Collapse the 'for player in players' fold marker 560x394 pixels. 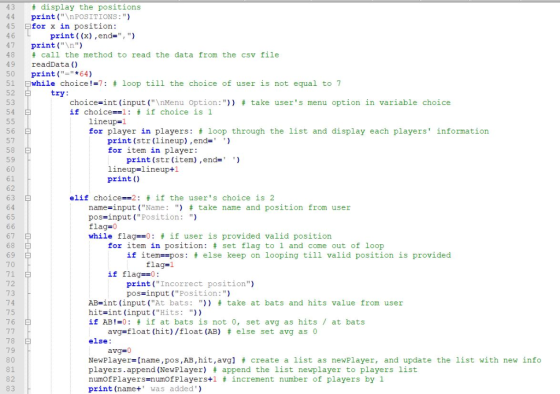(x=28, y=131)
